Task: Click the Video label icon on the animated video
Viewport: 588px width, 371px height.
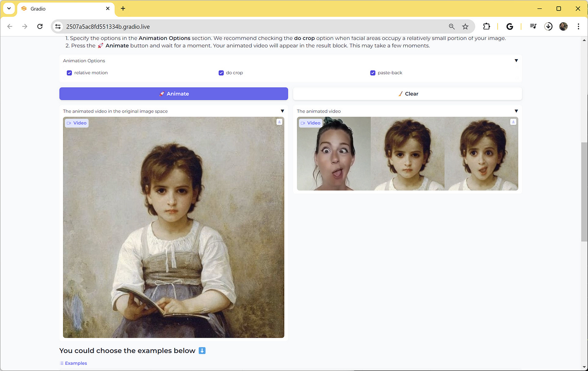Action: tap(302, 123)
